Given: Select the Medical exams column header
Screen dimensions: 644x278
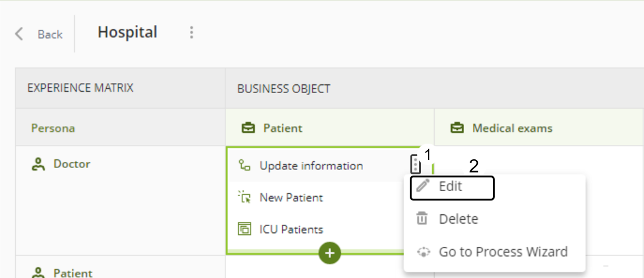Looking at the screenshot, I should (512, 128).
